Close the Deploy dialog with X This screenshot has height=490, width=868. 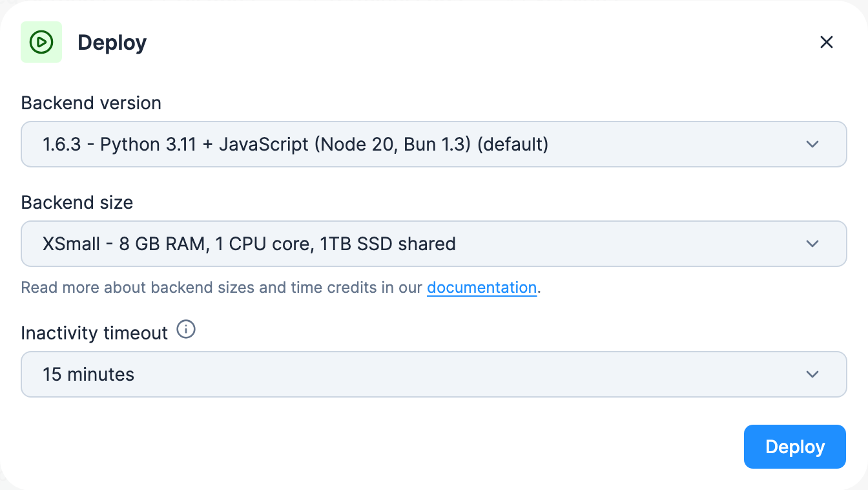(x=826, y=42)
